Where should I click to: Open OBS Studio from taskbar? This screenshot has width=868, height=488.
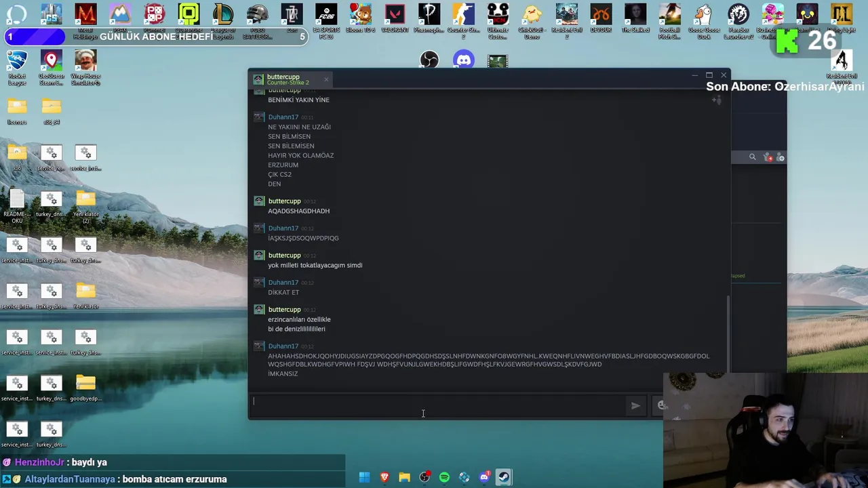click(425, 477)
